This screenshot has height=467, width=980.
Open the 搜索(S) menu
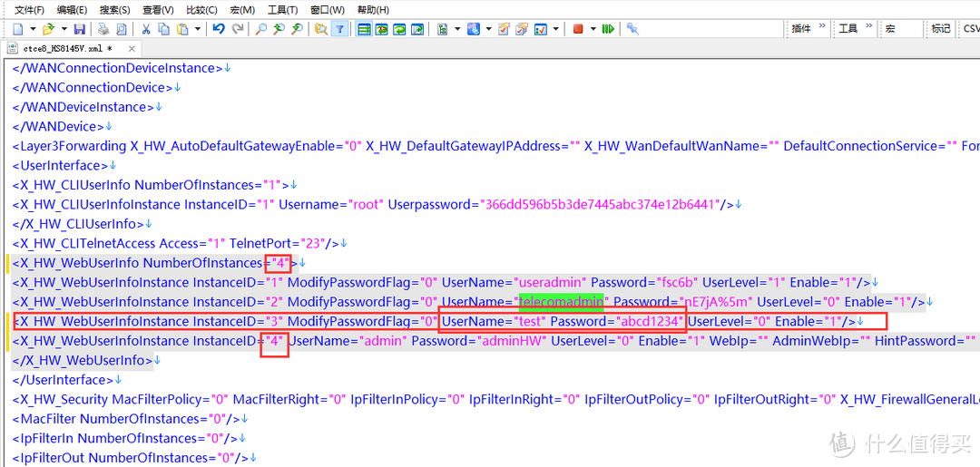tap(114, 10)
